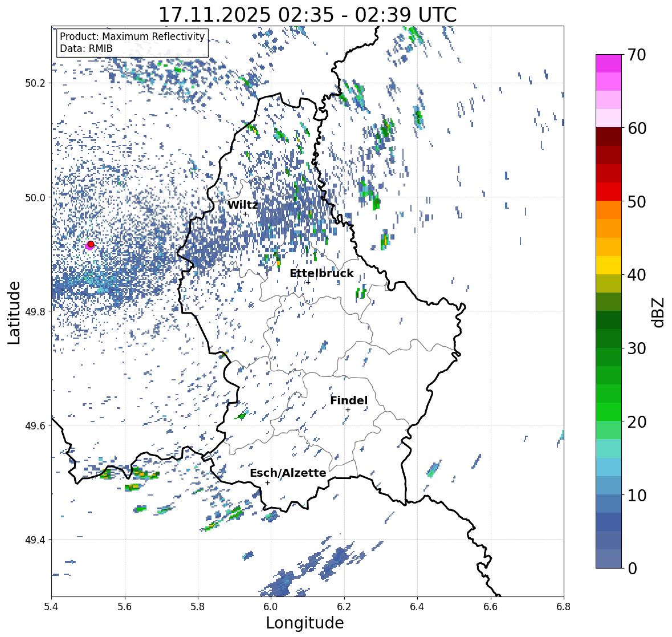Click the 10 value on the colorbar
The width and height of the screenshot is (672, 637).
pos(636,496)
